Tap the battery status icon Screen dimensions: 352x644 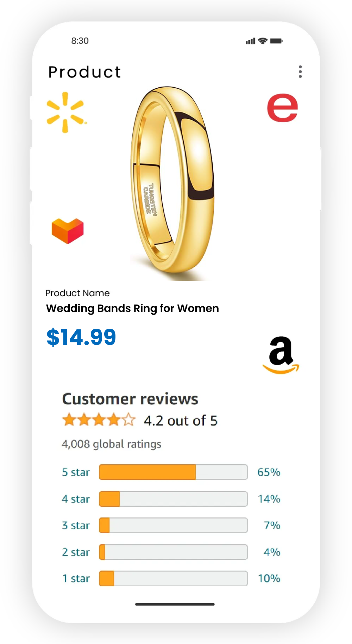click(x=276, y=41)
